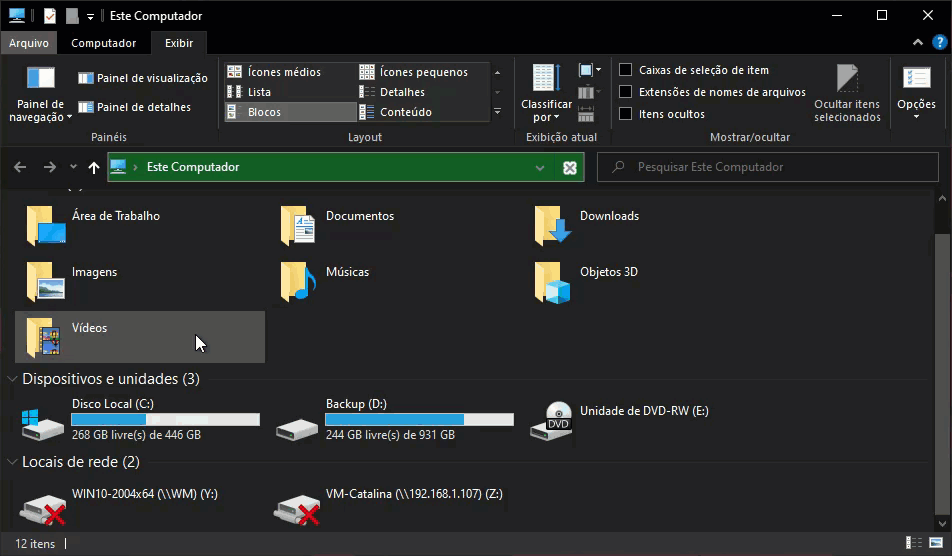Open the address bar root chevron

pyautogui.click(x=135, y=168)
